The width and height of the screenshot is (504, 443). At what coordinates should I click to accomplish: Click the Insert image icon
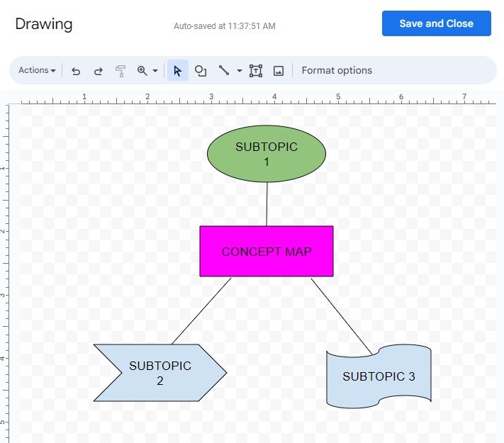coord(279,71)
